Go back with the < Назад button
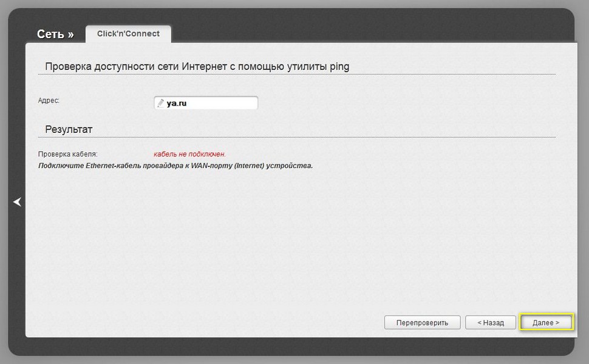 click(491, 323)
